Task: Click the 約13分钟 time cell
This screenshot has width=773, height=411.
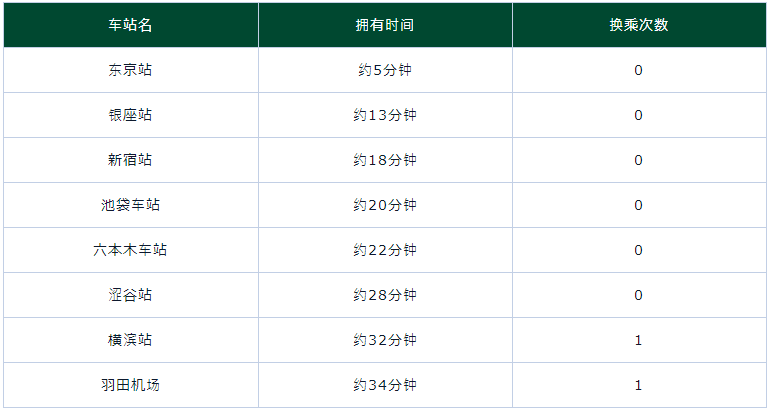Action: 385,115
